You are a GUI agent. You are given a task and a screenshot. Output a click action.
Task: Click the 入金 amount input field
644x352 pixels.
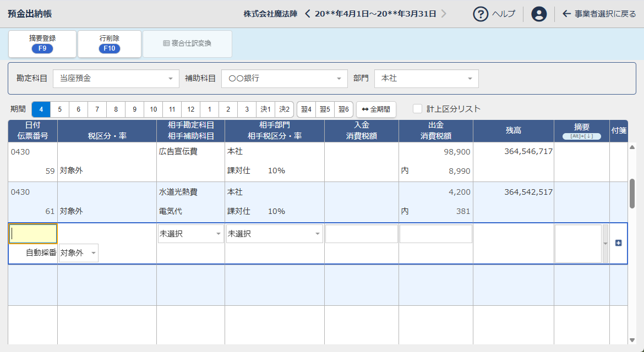(362, 234)
